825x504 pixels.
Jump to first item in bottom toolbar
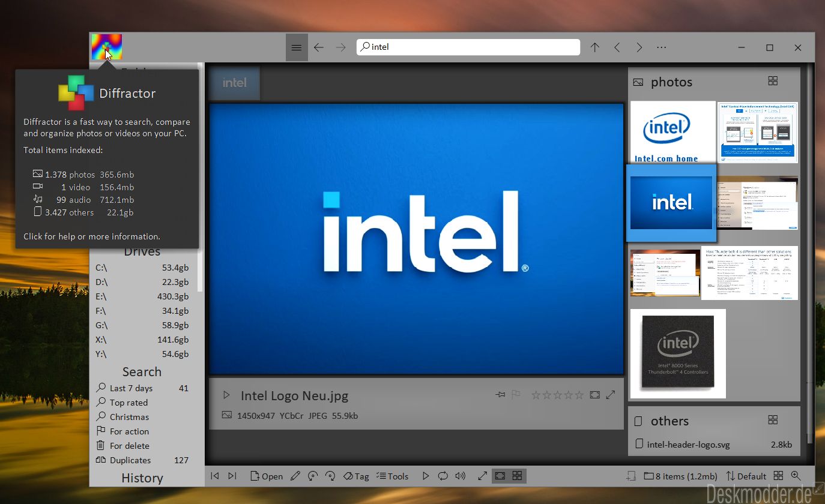point(215,476)
